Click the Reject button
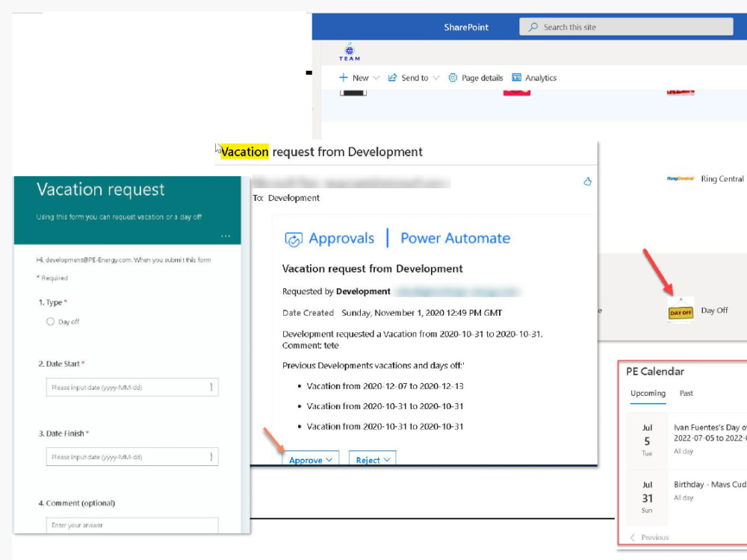Image resolution: width=747 pixels, height=560 pixels. (x=372, y=459)
